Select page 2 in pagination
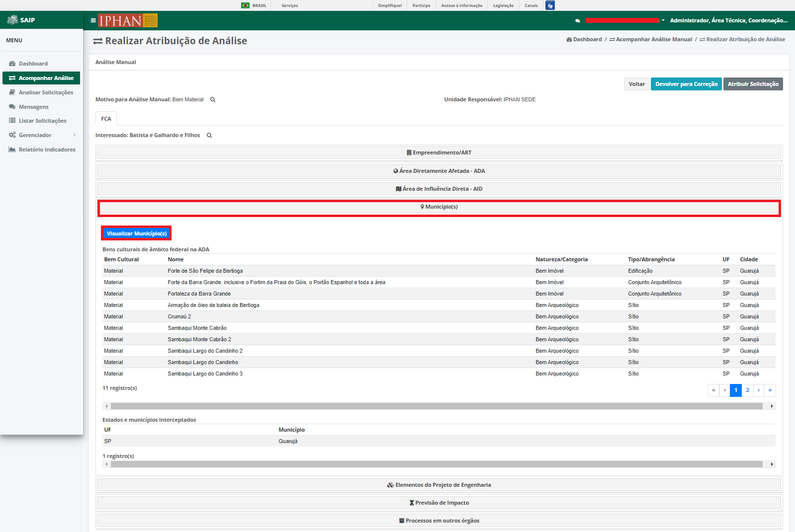This screenshot has width=795, height=532. (x=747, y=390)
